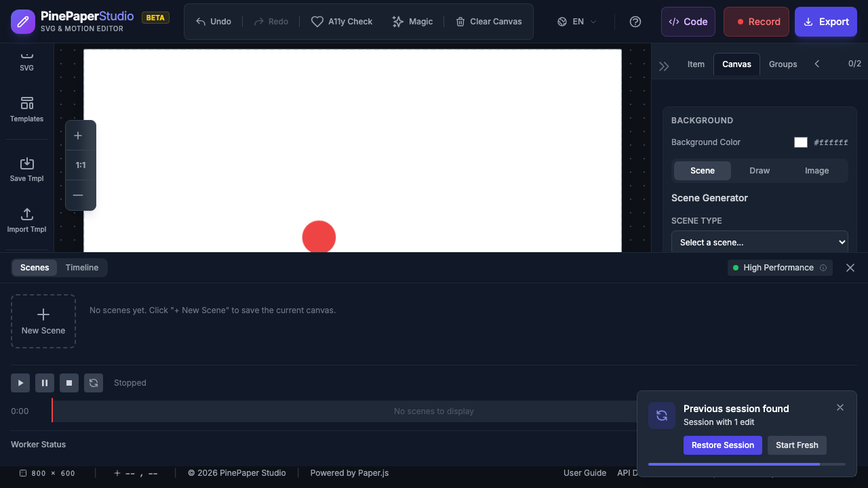Image resolution: width=868 pixels, height=488 pixels.
Task: Switch to the Timeline tab
Action: (82, 268)
